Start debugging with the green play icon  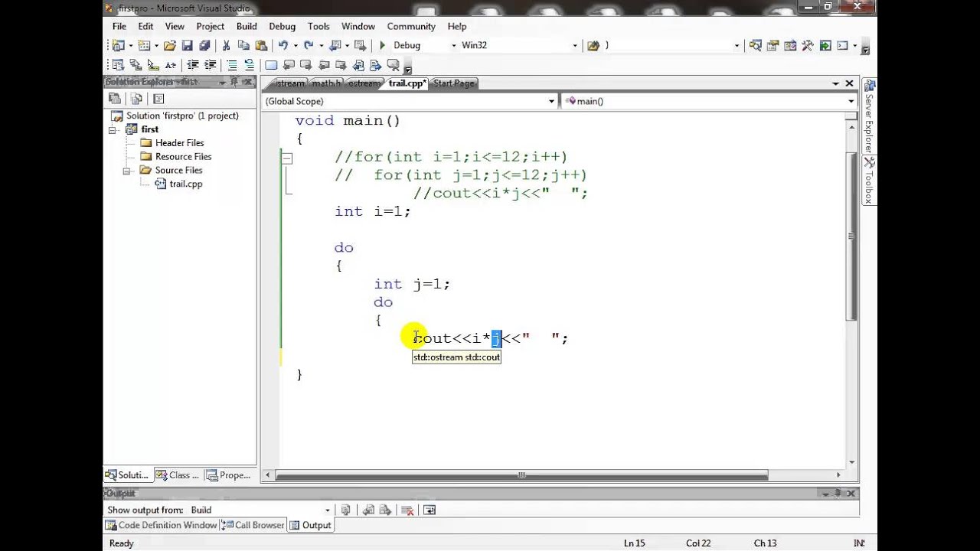pyautogui.click(x=383, y=45)
